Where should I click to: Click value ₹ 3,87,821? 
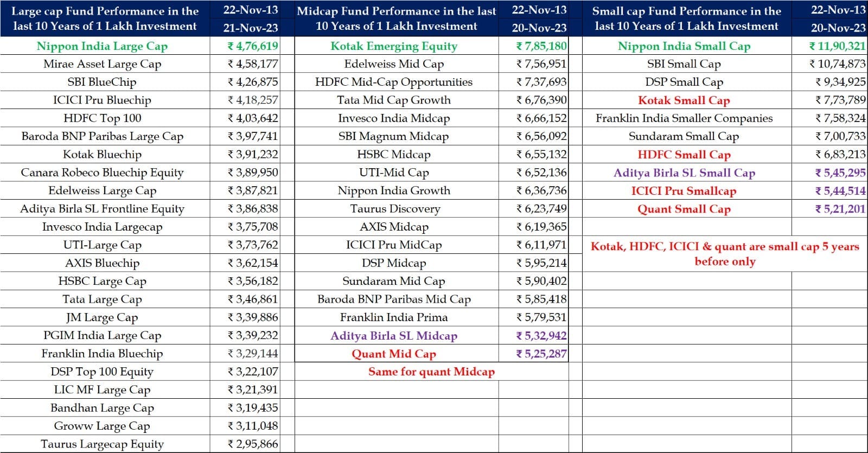coord(253,190)
